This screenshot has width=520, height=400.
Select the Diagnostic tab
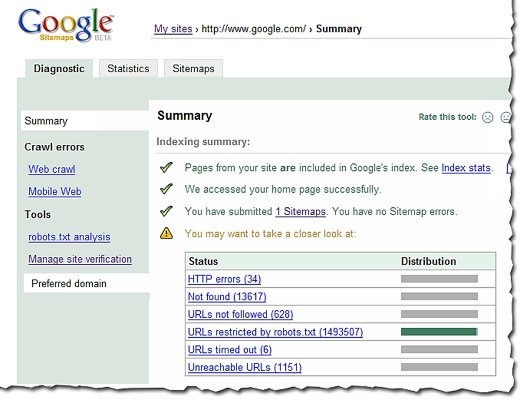point(59,69)
